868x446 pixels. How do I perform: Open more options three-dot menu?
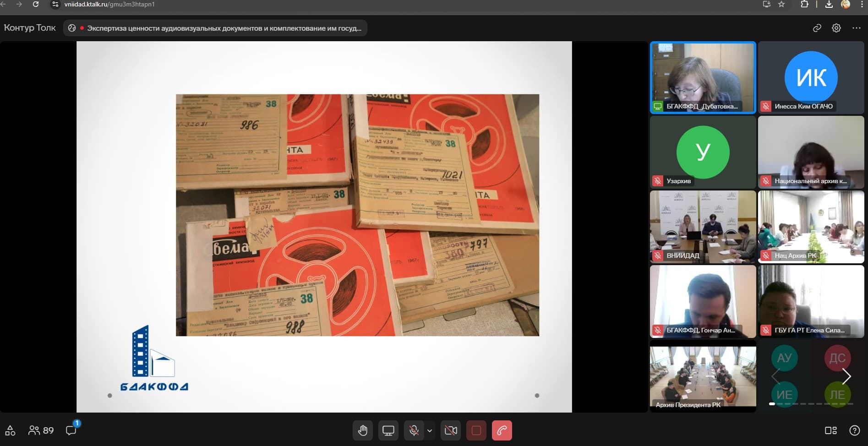click(856, 28)
